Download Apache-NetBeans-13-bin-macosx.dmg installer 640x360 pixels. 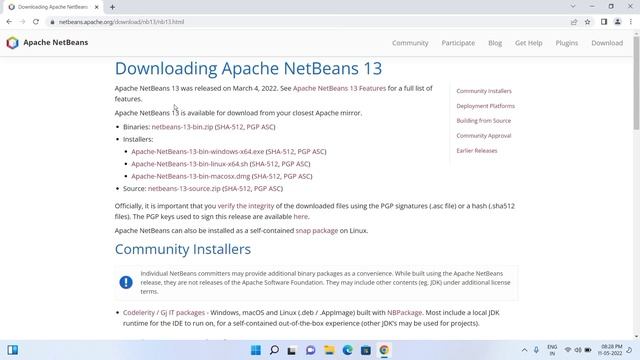191,176
